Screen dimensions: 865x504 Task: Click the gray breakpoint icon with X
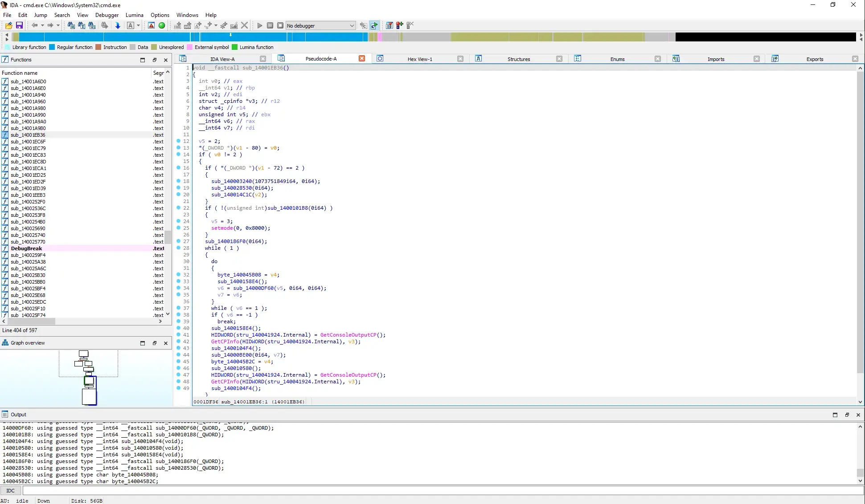(x=410, y=25)
